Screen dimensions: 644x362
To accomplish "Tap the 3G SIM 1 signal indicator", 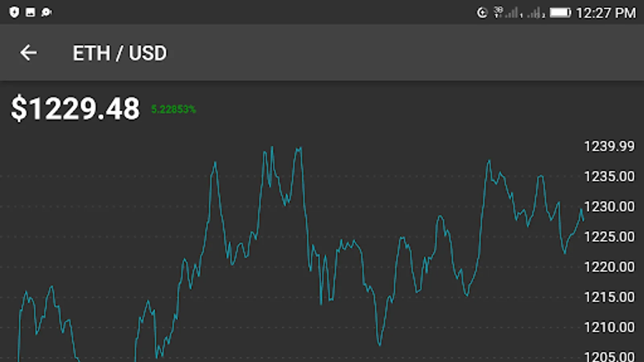I will click(508, 13).
